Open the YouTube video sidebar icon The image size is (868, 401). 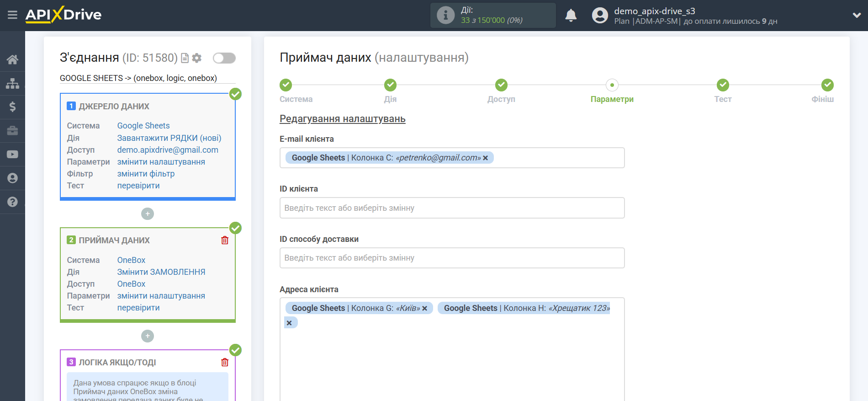click(x=12, y=155)
